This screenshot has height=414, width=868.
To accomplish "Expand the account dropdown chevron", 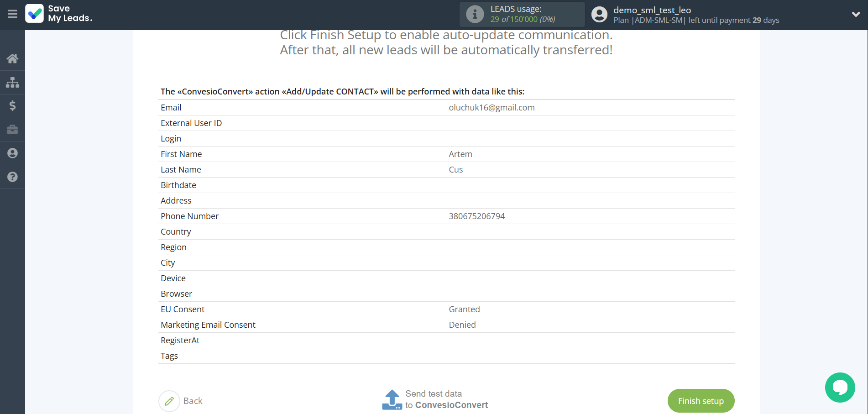I will point(856,14).
